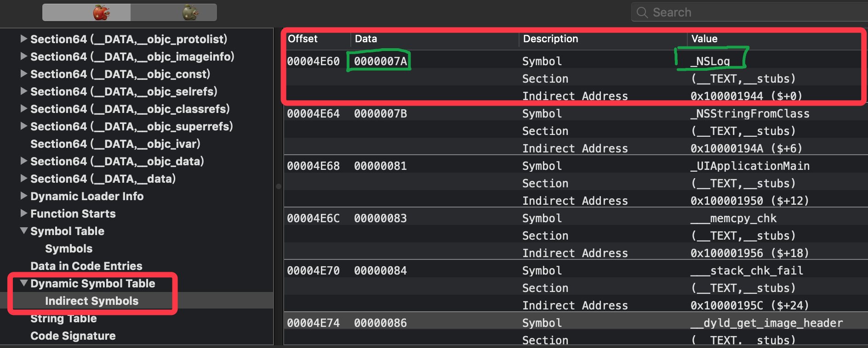The width and height of the screenshot is (868, 348).
Task: Click the Description column header
Action: coord(550,39)
